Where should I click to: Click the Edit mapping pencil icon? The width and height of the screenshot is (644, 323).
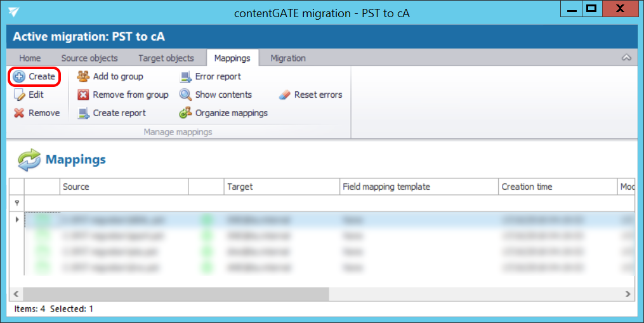(19, 95)
